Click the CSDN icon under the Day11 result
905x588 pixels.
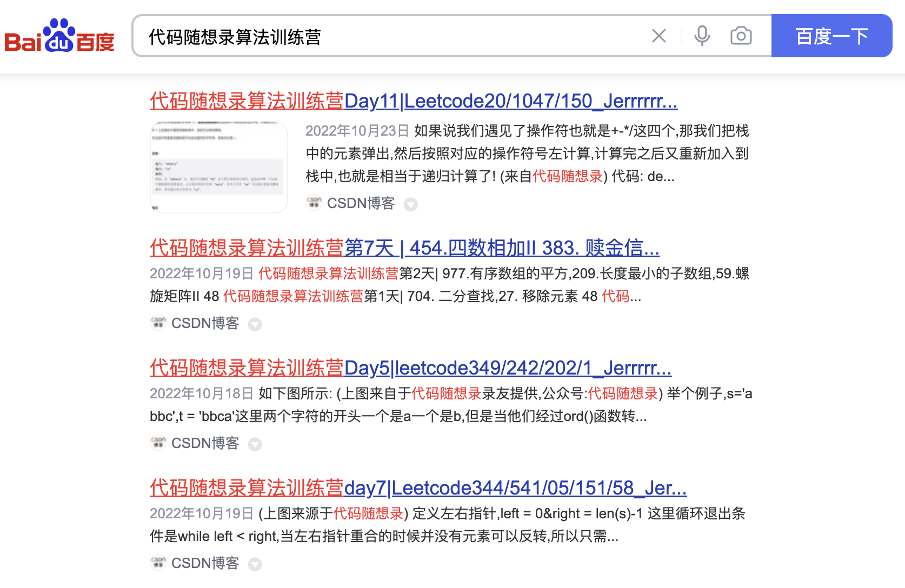coord(314,203)
